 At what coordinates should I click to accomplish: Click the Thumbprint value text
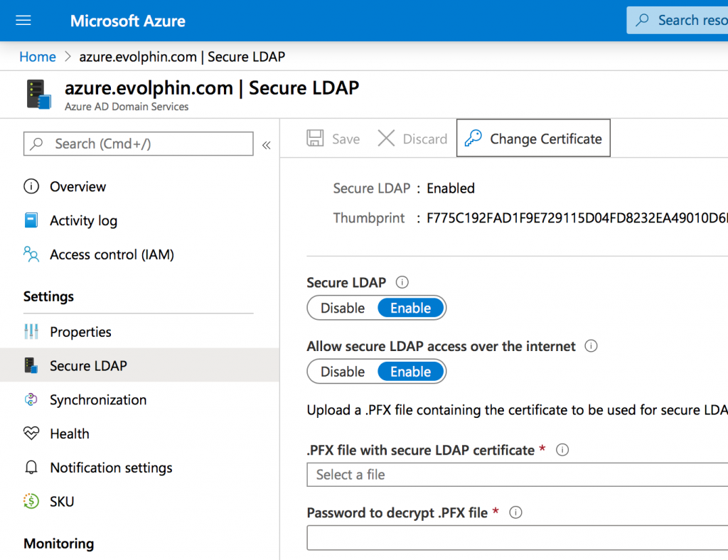[577, 218]
